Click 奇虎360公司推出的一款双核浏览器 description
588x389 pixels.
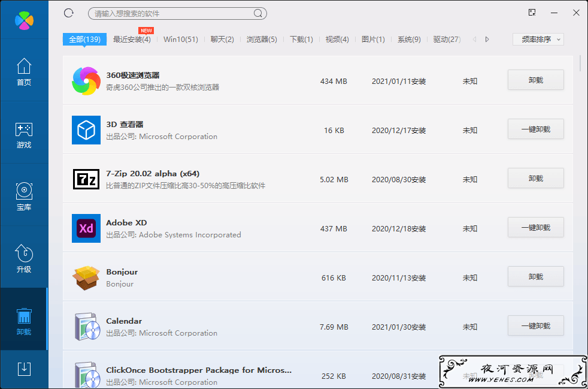[x=163, y=88]
